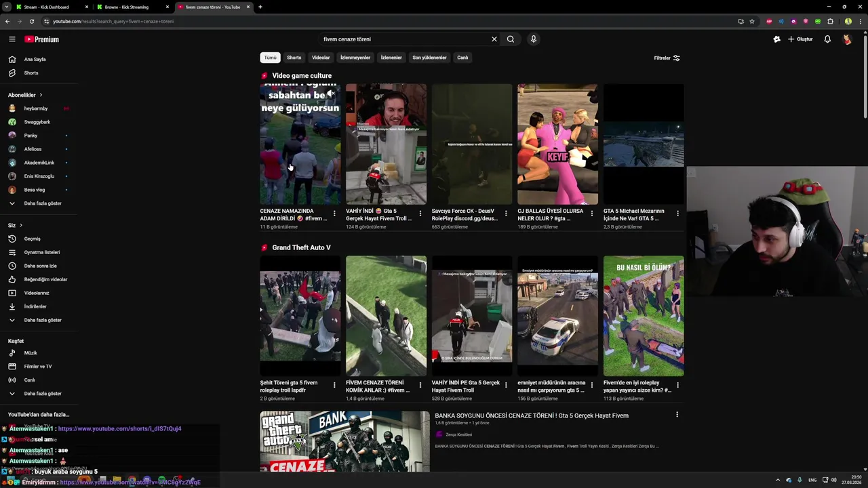Select the Shorts filter chip

pos(294,58)
